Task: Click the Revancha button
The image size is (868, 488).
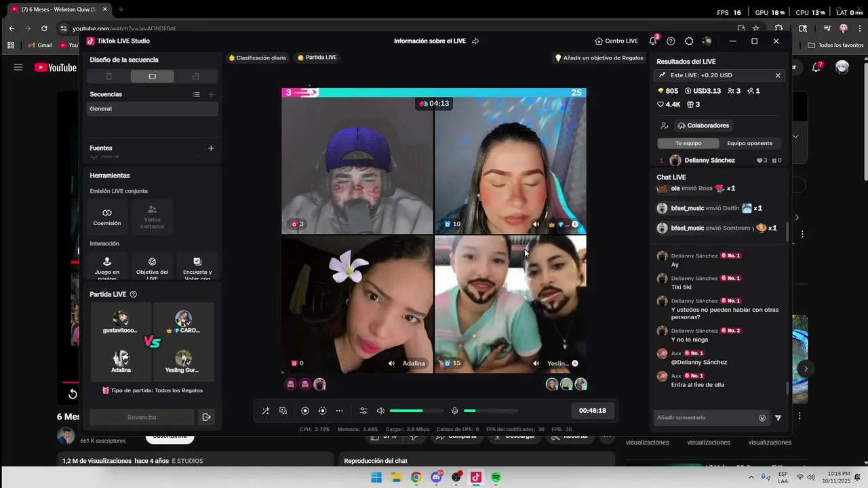Action: point(142,418)
